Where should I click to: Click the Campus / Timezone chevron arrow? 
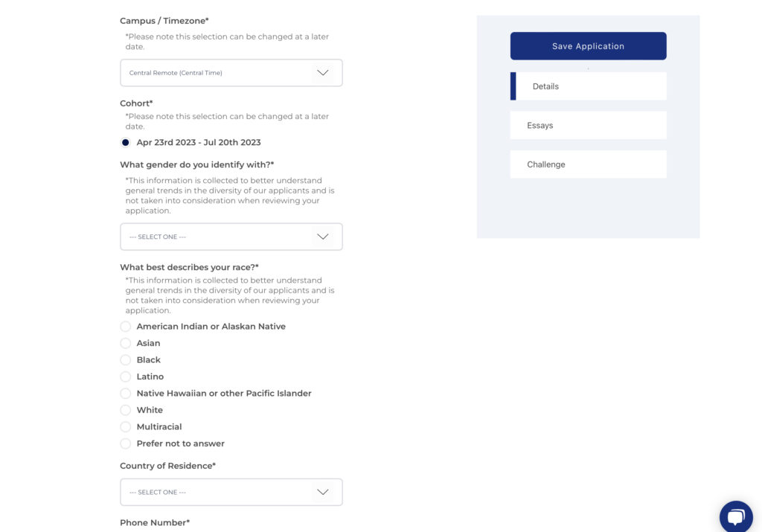click(x=322, y=73)
